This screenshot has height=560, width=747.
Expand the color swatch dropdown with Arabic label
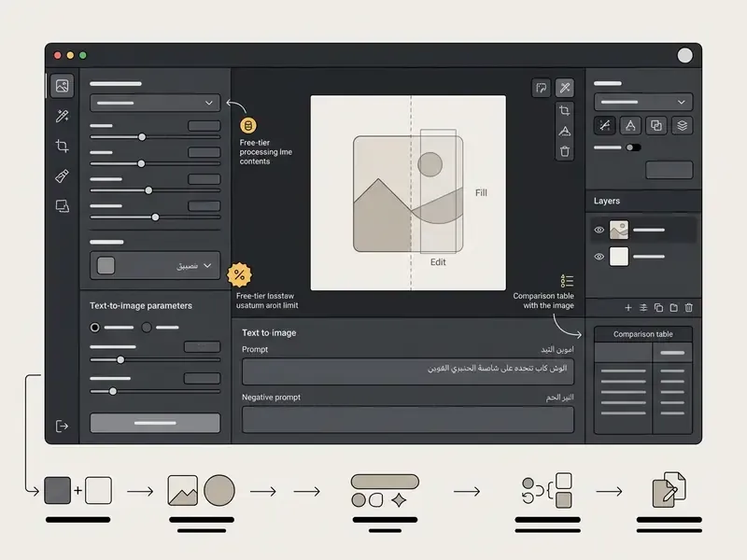[155, 265]
